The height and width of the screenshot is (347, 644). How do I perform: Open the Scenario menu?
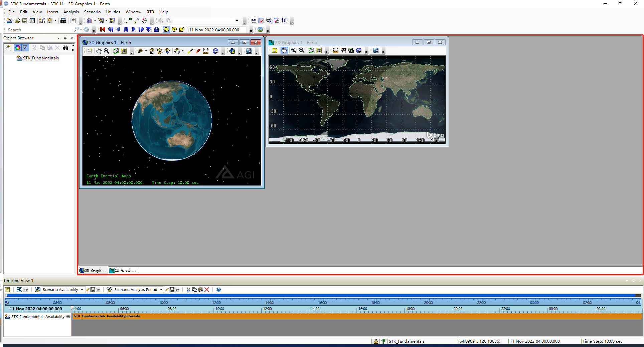click(x=92, y=12)
